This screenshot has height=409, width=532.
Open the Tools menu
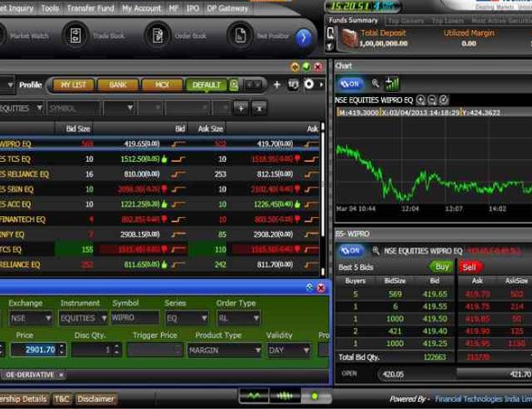[x=50, y=8]
